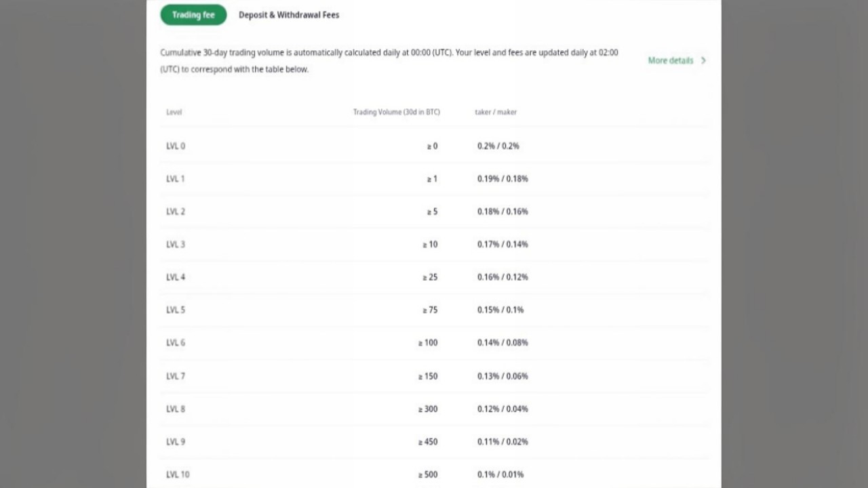Click the LVL 7 volume ≥ 150

[428, 376]
